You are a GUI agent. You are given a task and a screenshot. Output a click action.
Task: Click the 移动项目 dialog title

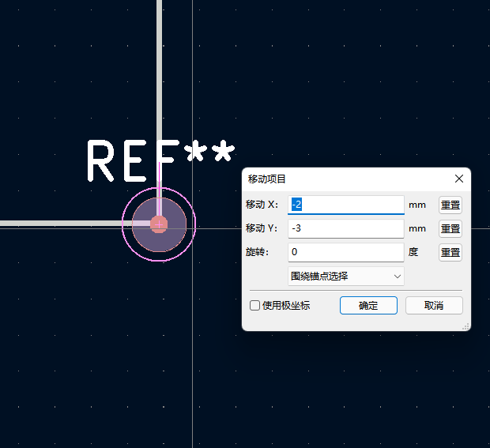266,179
